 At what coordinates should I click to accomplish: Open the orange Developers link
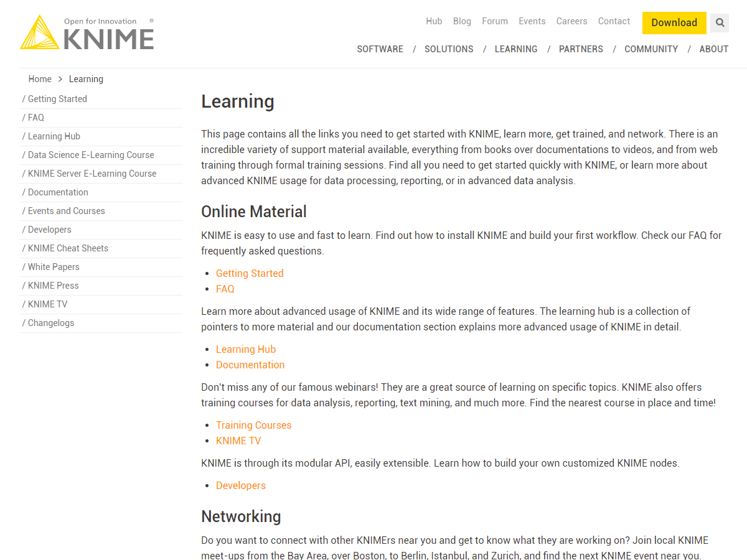coord(240,485)
